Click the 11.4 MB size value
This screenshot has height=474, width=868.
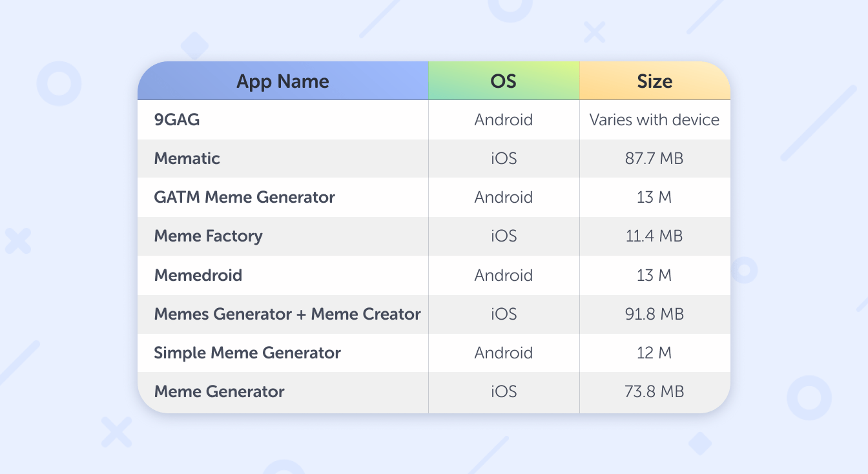pyautogui.click(x=654, y=236)
